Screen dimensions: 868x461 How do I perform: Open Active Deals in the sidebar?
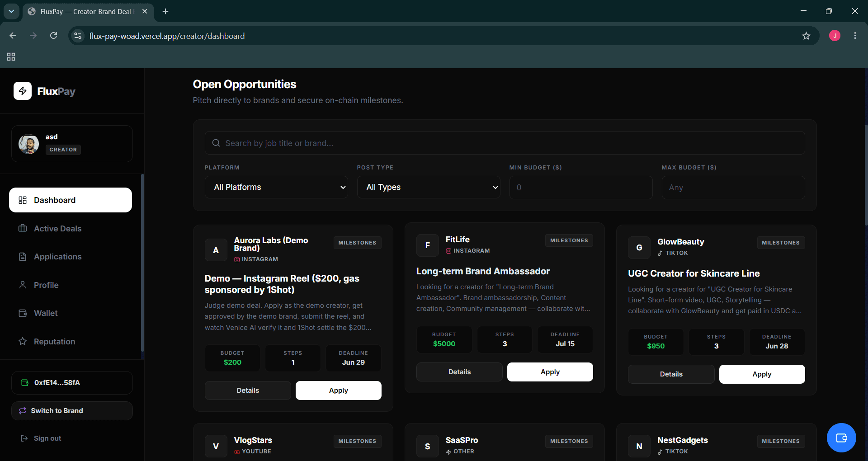tap(71, 228)
